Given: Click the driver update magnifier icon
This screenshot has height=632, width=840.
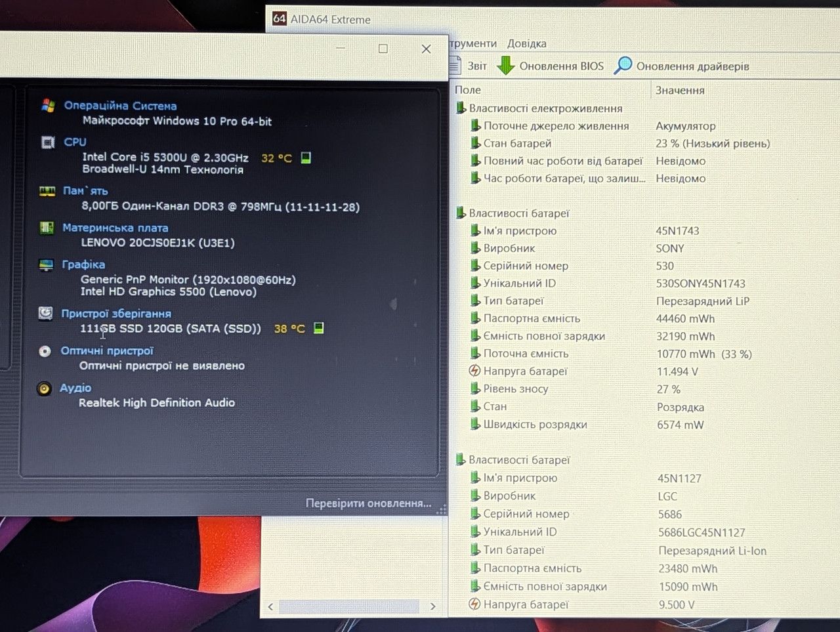Looking at the screenshot, I should point(623,66).
